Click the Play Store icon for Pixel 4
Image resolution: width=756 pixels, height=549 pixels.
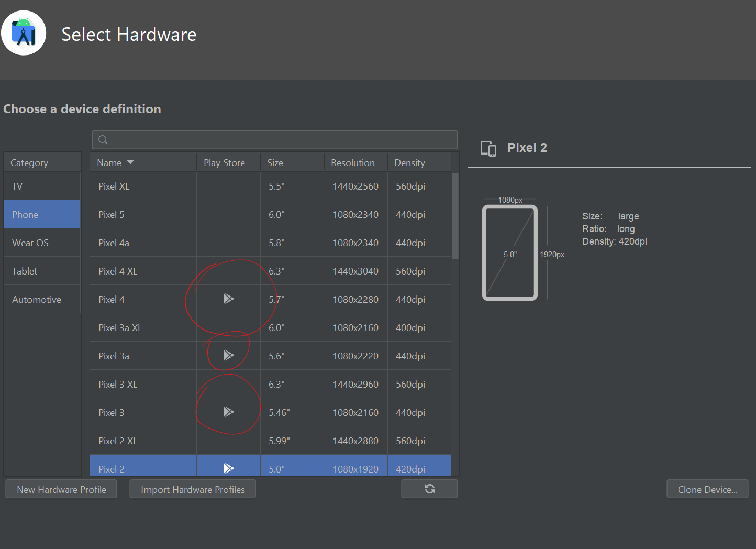coord(229,299)
